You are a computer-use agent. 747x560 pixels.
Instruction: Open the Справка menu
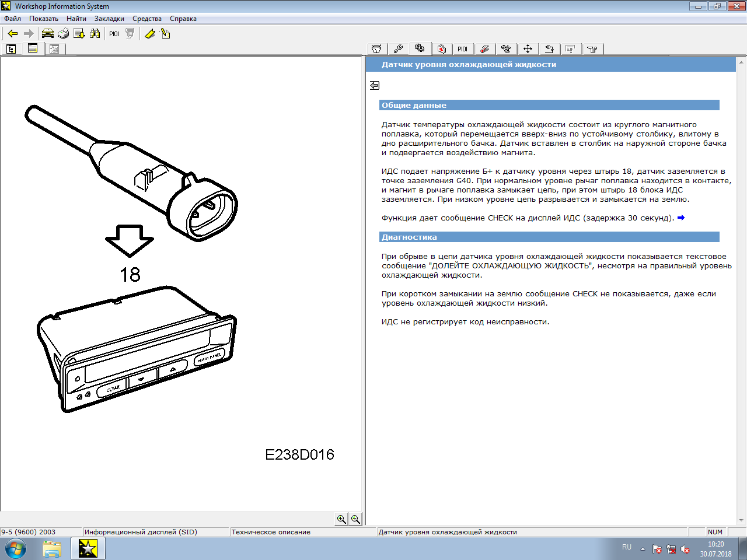click(x=183, y=19)
